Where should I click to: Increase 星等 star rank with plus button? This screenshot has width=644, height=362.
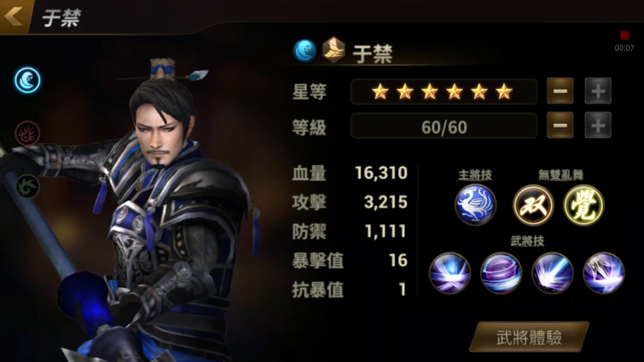coord(598,91)
